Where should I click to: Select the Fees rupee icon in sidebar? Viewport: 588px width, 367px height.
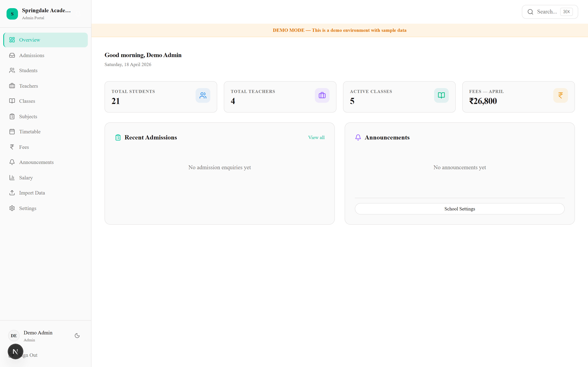[12, 147]
